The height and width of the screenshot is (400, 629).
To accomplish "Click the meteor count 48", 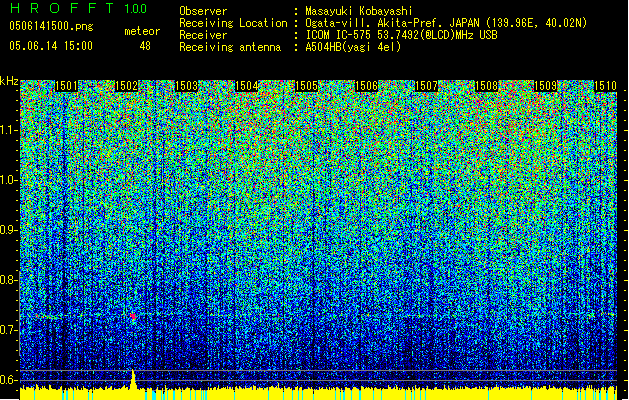I will click(x=145, y=46).
